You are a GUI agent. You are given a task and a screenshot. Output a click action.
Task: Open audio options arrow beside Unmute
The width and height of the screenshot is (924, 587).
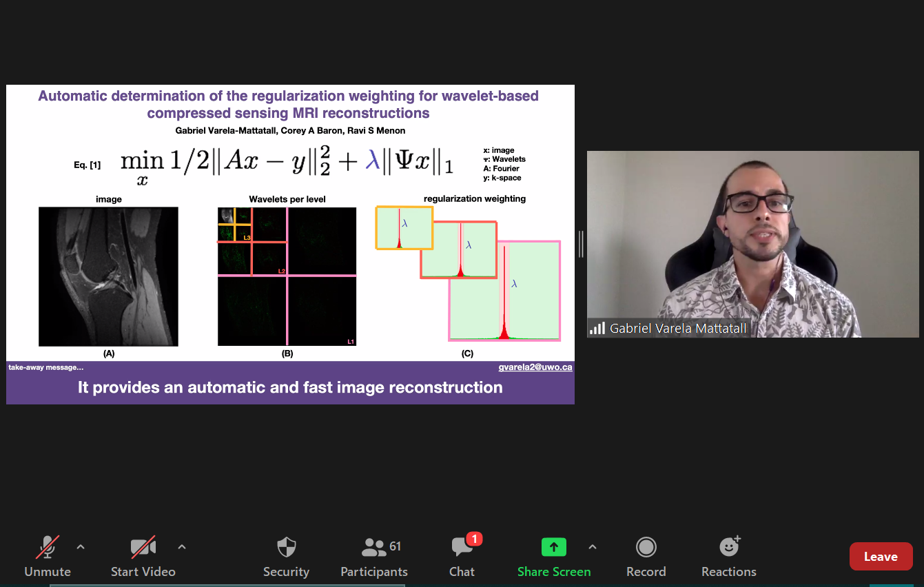(81, 547)
